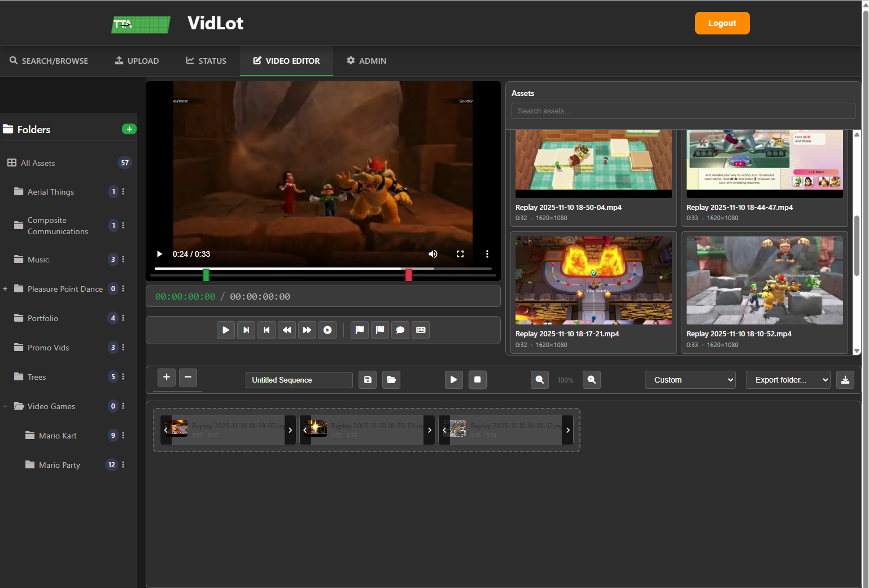Mute the preview player audio
The height and width of the screenshot is (588, 869).
(433, 254)
